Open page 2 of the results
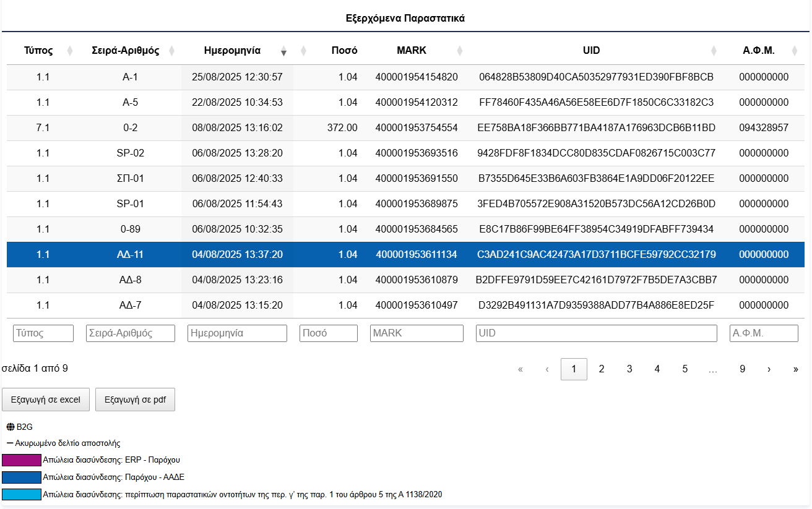812x509 pixels. [602, 369]
